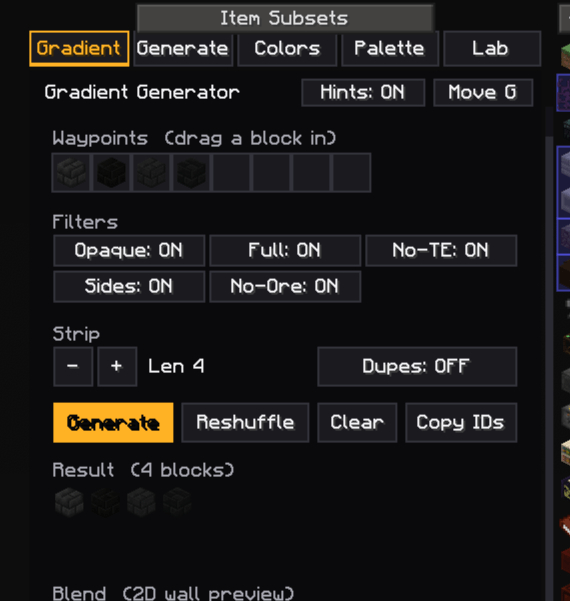Toggle the Opaque filter
Viewport: 570px width, 601px height.
[x=129, y=251]
